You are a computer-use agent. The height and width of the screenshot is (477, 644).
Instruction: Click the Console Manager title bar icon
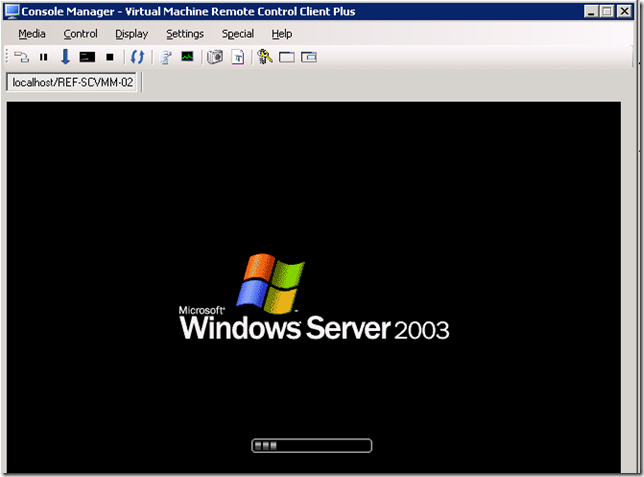point(12,12)
